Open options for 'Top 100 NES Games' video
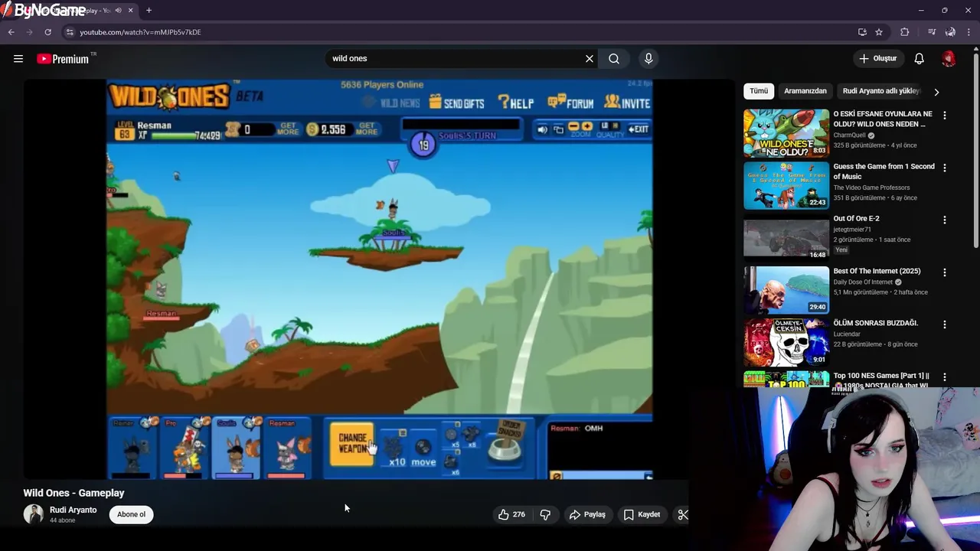The image size is (980, 551). (944, 377)
